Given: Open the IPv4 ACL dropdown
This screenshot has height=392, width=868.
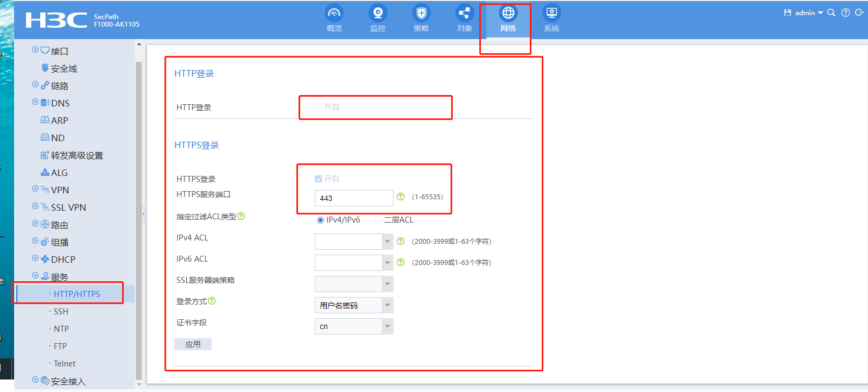Looking at the screenshot, I should coord(388,242).
